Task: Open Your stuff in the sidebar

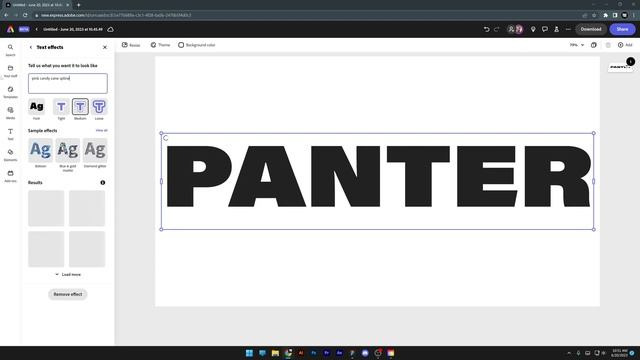Action: point(10,71)
